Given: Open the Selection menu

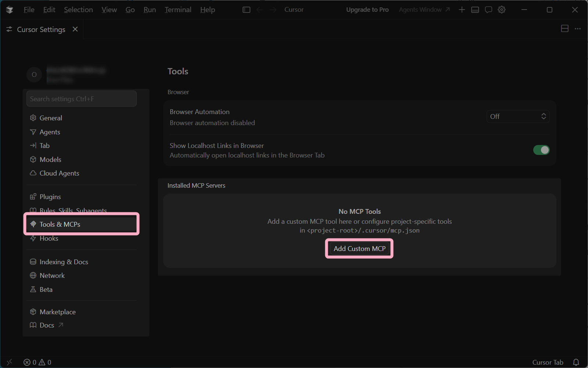Looking at the screenshot, I should click(78, 10).
